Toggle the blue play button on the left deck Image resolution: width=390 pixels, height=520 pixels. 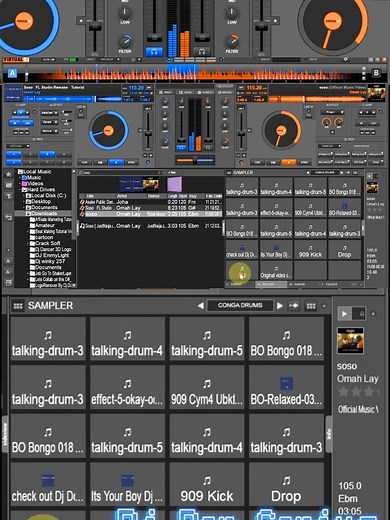[x=116, y=162]
